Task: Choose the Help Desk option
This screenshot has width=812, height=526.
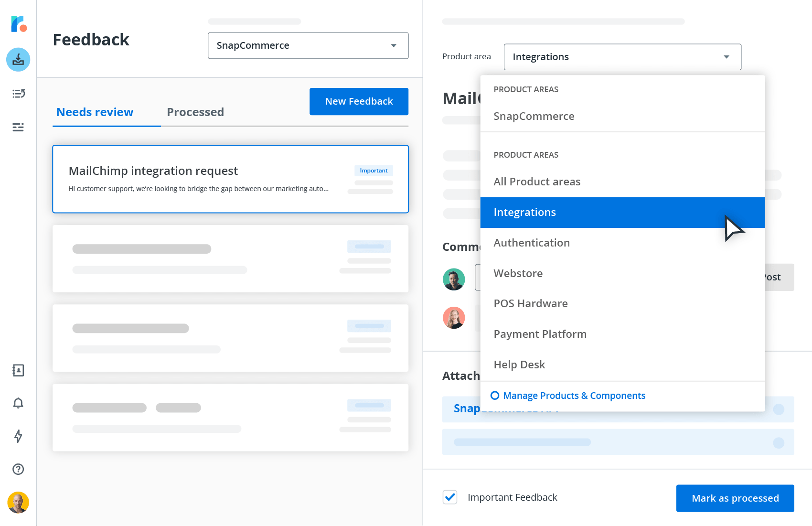Action: pos(622,365)
